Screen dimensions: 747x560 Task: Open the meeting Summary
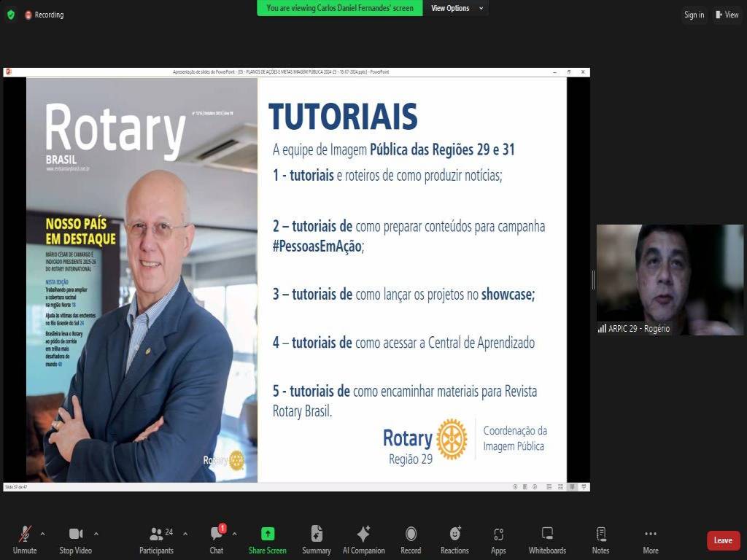317,540
